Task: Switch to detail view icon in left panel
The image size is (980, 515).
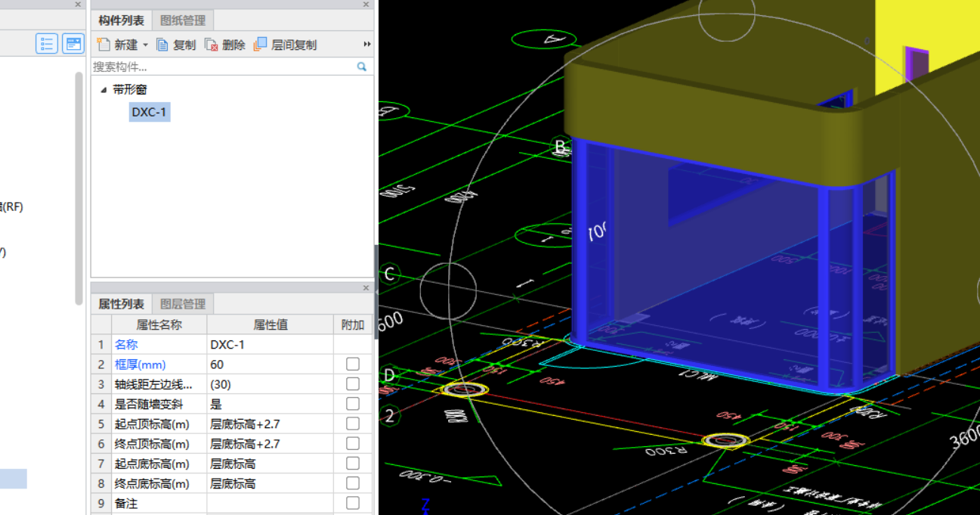Action: point(73,44)
